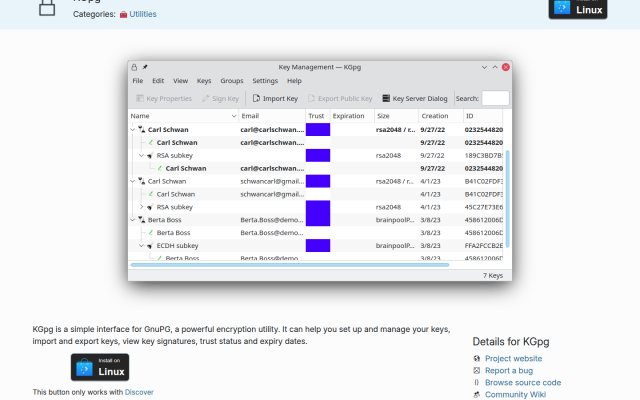
Task: Open the Name column sort dropdown arrow
Action: click(x=233, y=116)
